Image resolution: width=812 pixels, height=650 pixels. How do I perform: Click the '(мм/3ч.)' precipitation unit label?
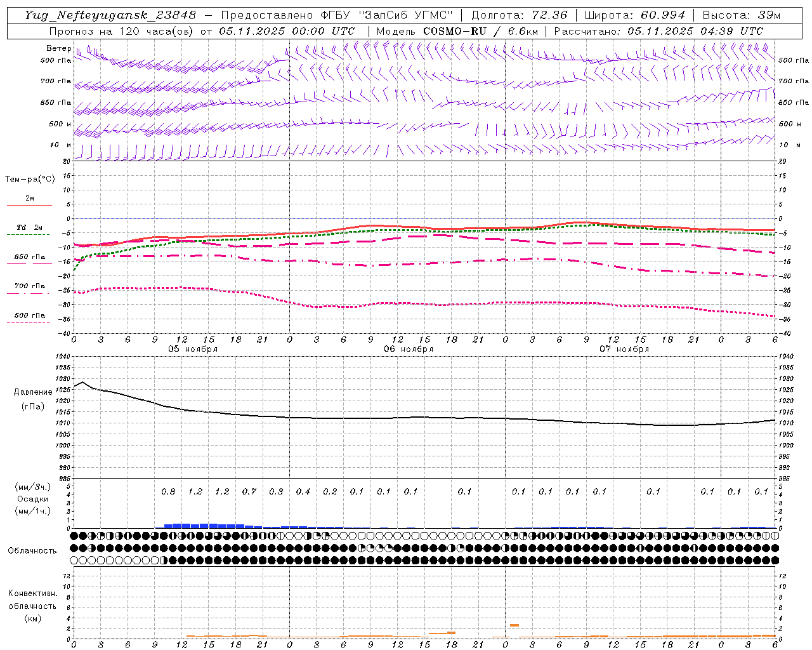point(33,487)
